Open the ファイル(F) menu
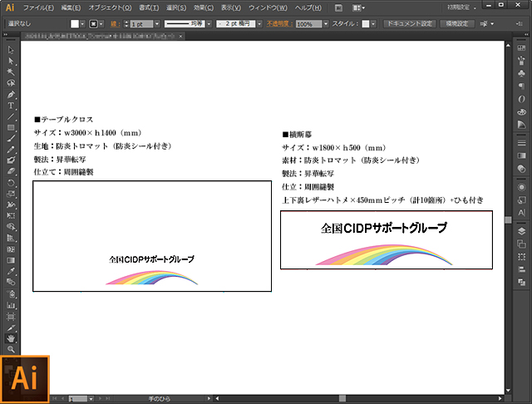Viewport: 532px width, 404px height. click(38, 7)
